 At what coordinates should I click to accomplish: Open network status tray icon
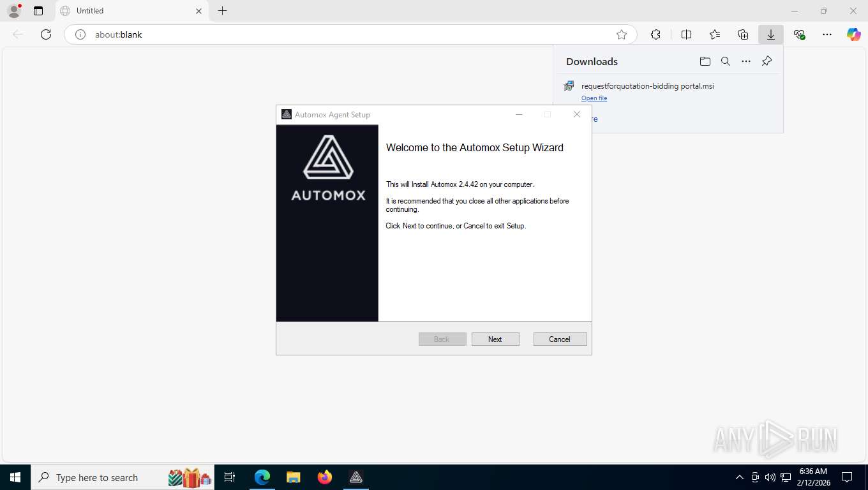tap(786, 477)
